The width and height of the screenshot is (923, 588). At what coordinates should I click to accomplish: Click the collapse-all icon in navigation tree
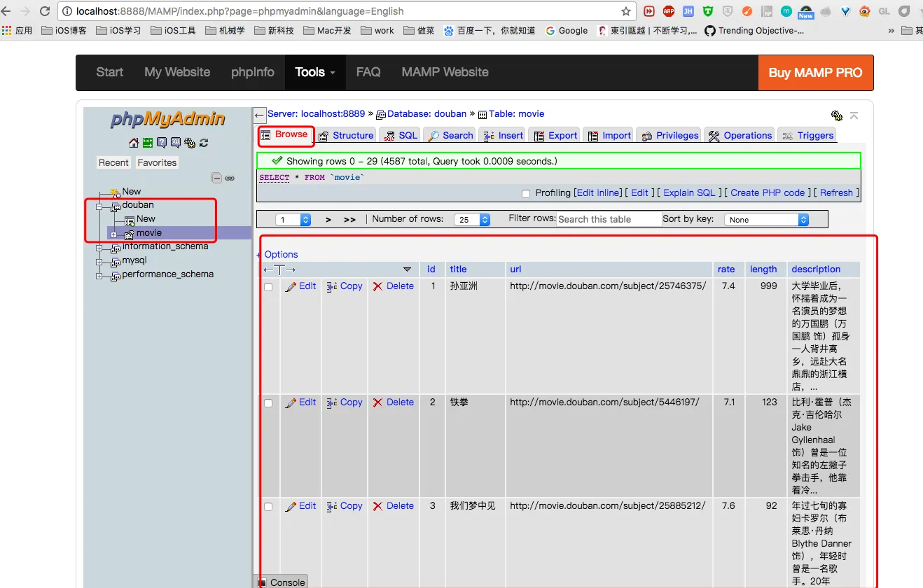216,178
